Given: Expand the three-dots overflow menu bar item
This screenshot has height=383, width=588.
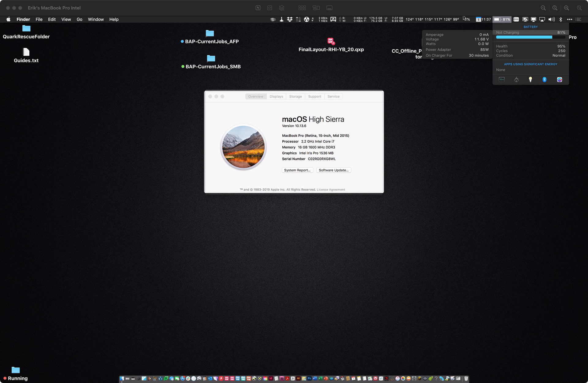Looking at the screenshot, I should 570,19.
